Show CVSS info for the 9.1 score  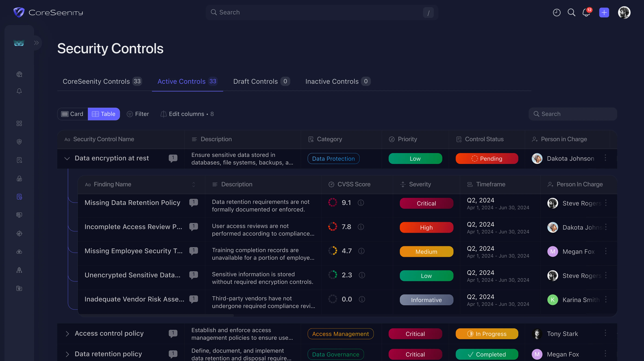[x=361, y=203]
